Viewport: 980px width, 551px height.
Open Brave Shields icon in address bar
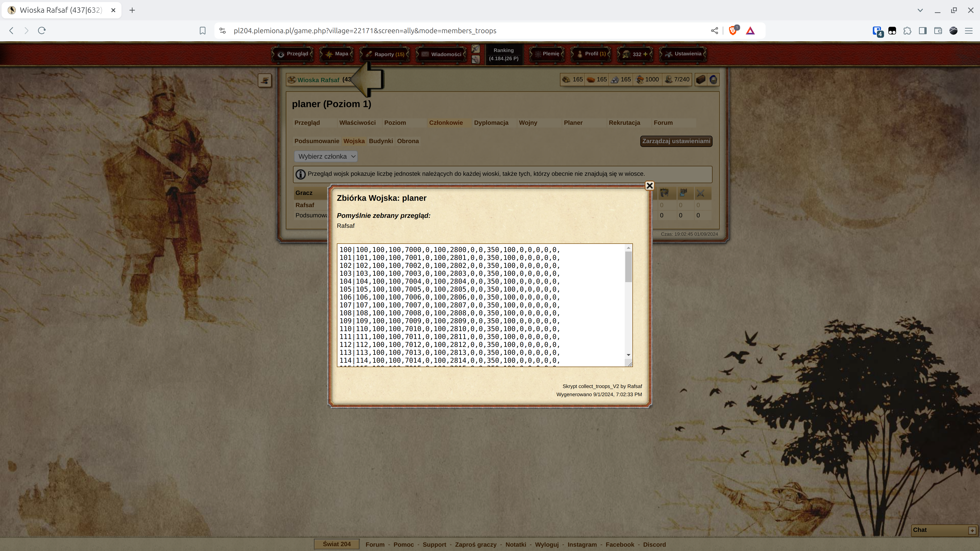point(732,31)
